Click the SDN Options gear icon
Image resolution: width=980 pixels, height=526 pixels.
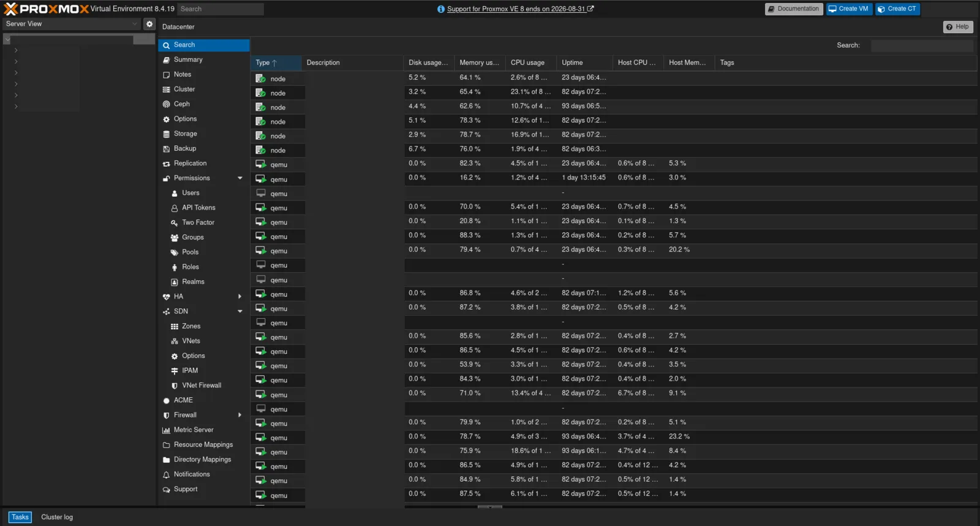click(x=175, y=356)
